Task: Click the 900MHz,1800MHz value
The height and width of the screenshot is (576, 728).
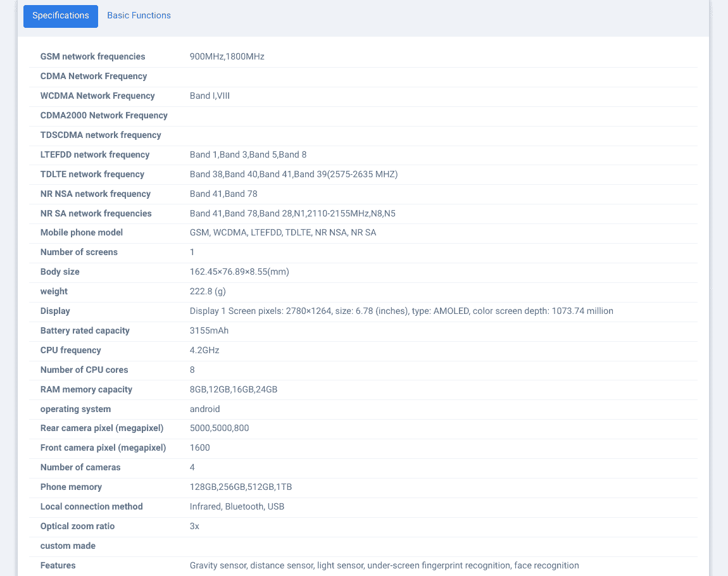Action: [x=227, y=57]
